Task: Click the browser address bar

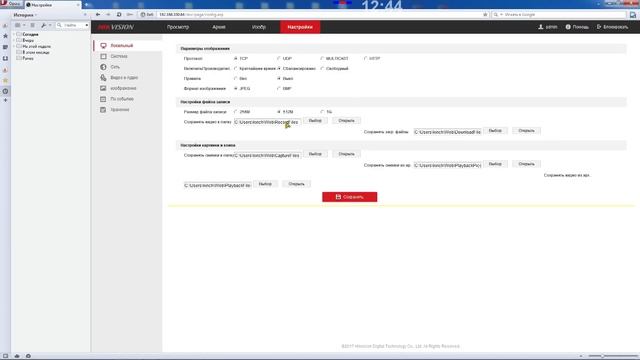Action: pos(320,14)
